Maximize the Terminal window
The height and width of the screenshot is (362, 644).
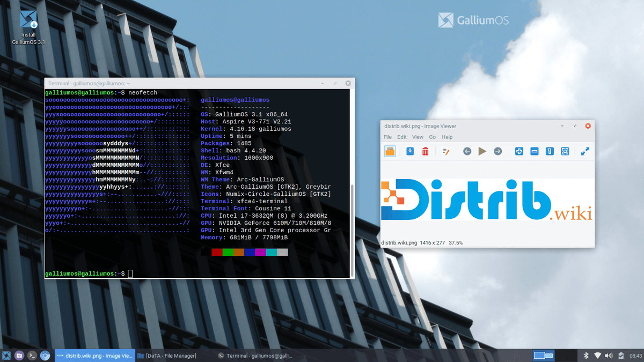point(335,83)
